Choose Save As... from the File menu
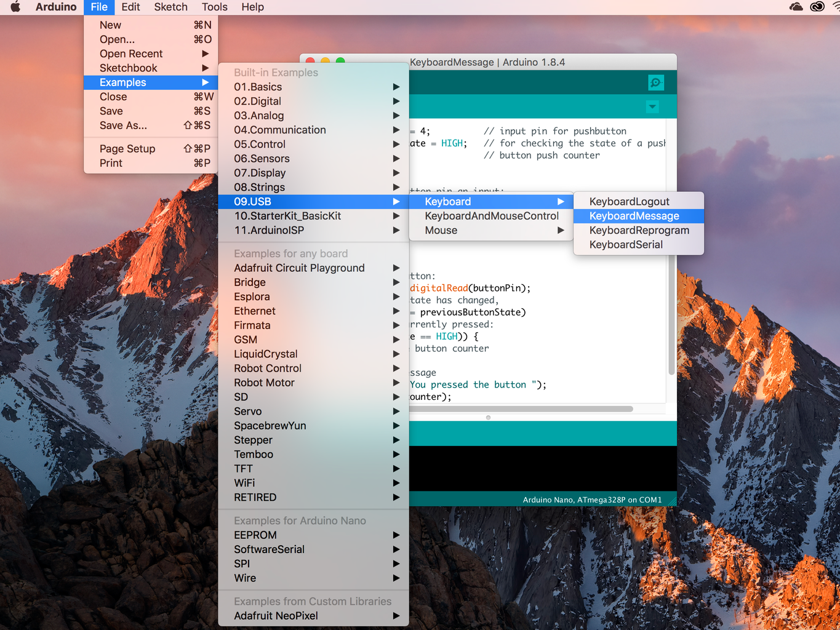This screenshot has height=630, width=840. coord(151,126)
